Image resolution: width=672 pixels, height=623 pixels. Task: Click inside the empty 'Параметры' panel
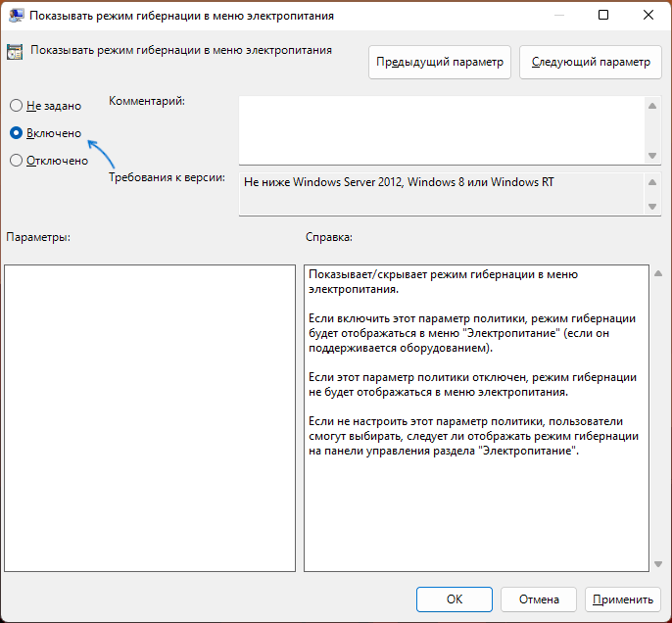pyautogui.click(x=150, y=418)
